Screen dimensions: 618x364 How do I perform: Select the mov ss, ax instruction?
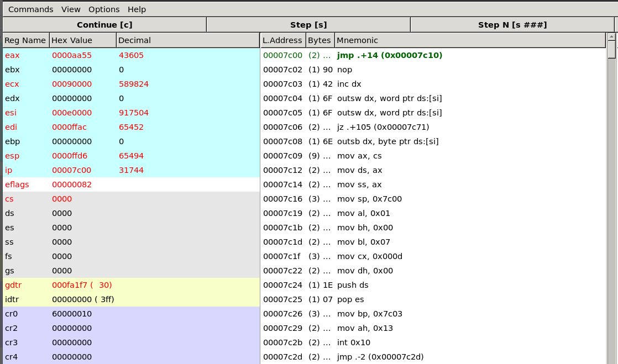point(433,184)
